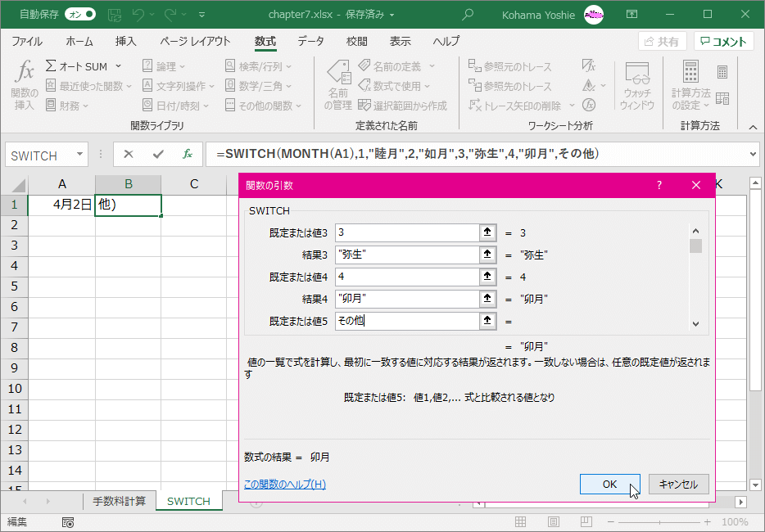Screen dimensions: 765x532
Task: Click collapse-dialog arrow beside 既定または値5 field
Action: [x=487, y=321]
